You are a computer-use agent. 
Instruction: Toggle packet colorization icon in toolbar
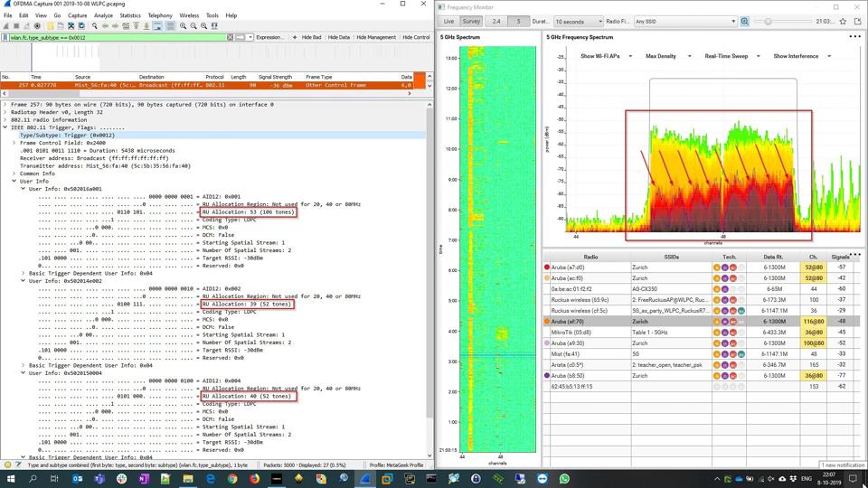(170, 26)
